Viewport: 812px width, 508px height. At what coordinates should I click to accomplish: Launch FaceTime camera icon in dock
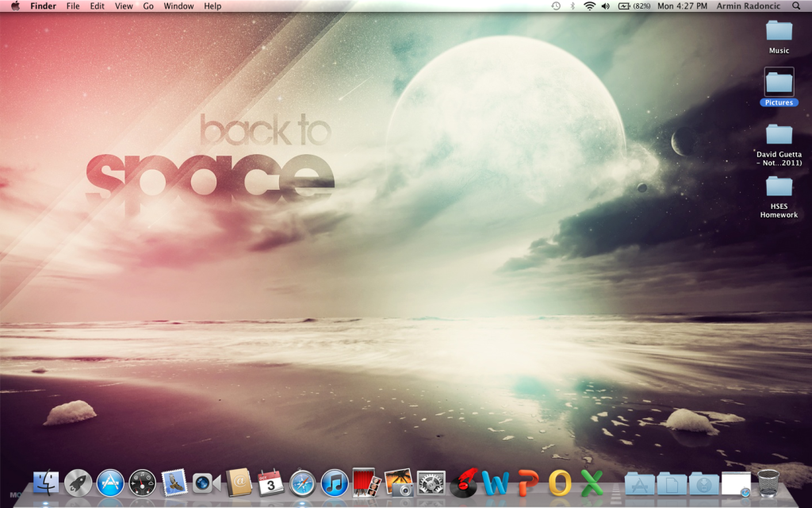click(206, 483)
